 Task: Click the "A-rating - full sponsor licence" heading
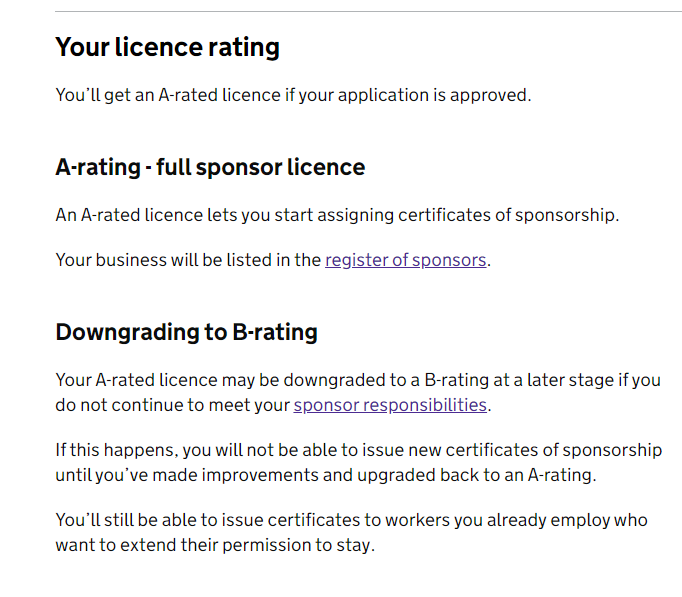pyautogui.click(x=210, y=167)
